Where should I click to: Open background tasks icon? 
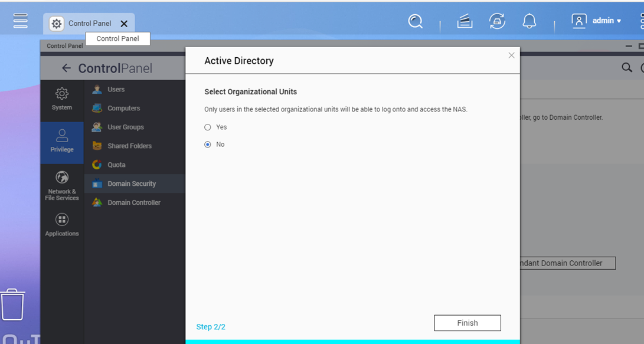[x=465, y=21]
